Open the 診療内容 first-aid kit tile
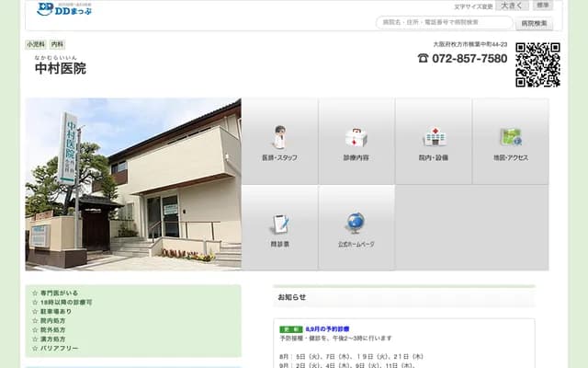 [356, 141]
